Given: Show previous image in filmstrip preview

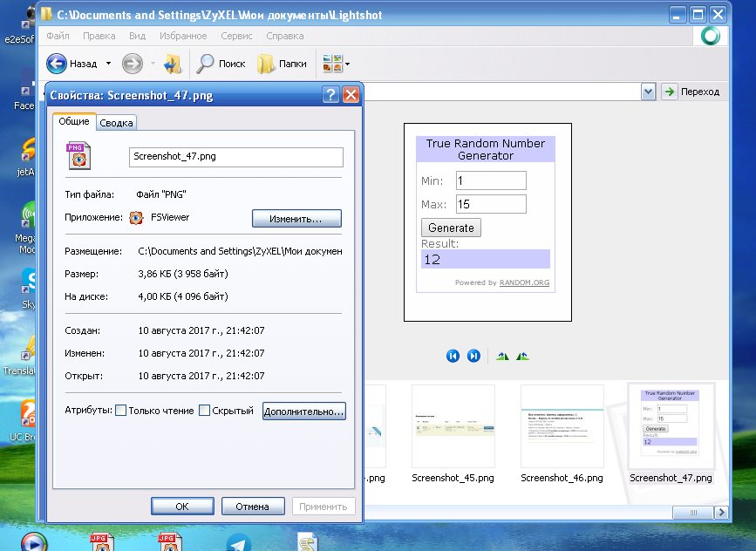Looking at the screenshot, I should (453, 356).
